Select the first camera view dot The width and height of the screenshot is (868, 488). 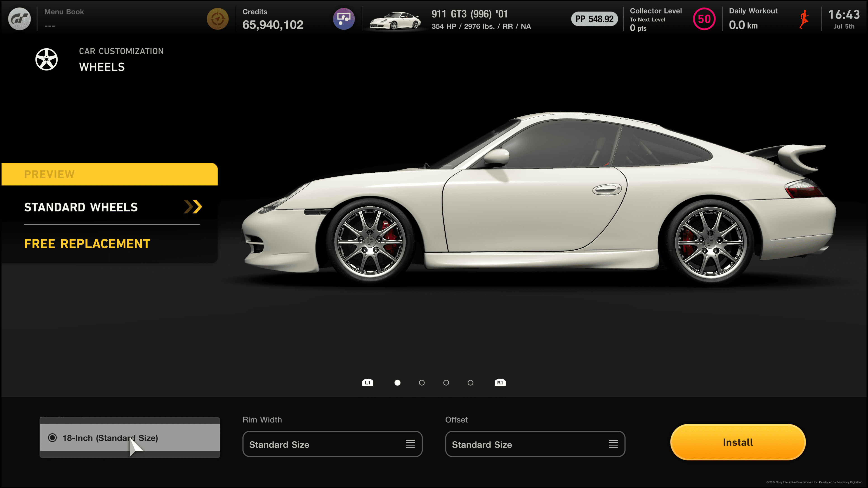coord(397,382)
